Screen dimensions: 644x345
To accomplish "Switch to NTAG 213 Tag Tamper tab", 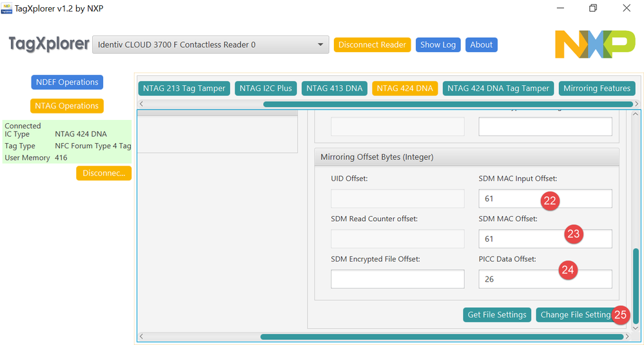I will pos(184,88).
